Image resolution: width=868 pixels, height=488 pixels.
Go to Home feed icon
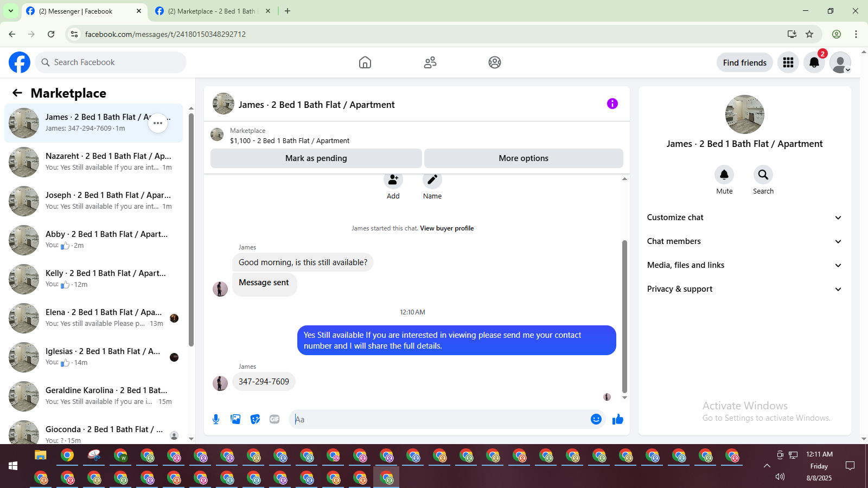(x=365, y=62)
